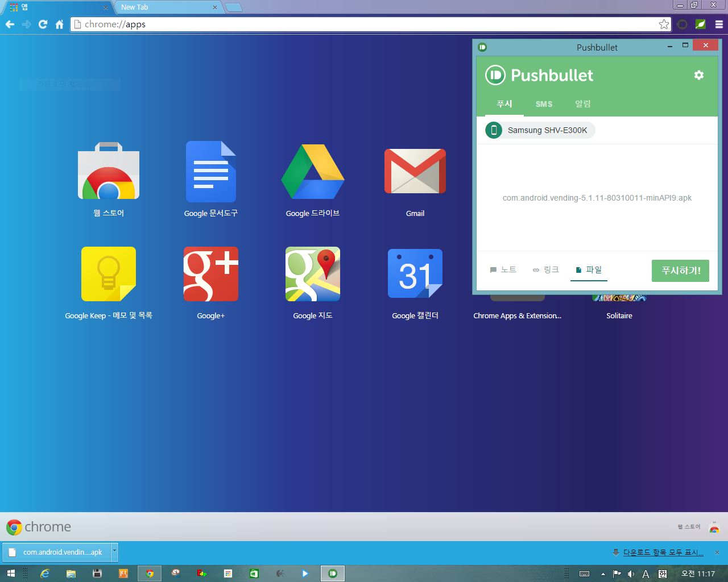This screenshot has width=728, height=582.
Task: Launch Google Drive app
Action: [312, 171]
